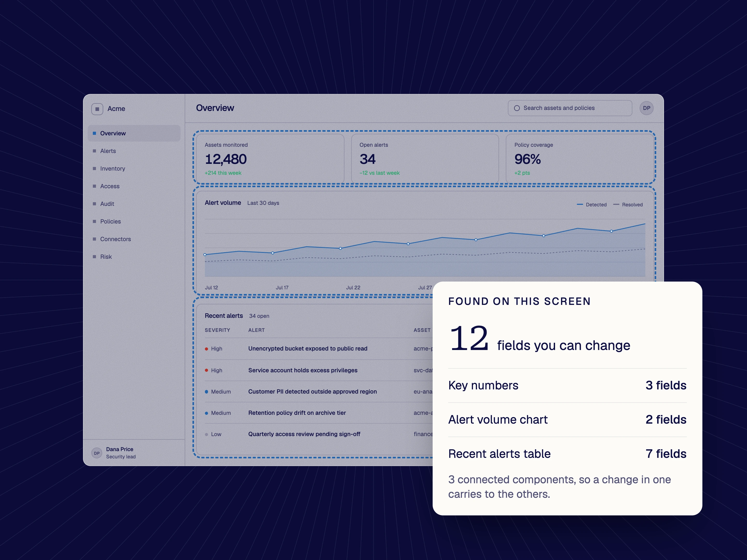This screenshot has width=747, height=560.
Task: Open Quarterly access review pending sign-off alert
Action: [x=304, y=434]
